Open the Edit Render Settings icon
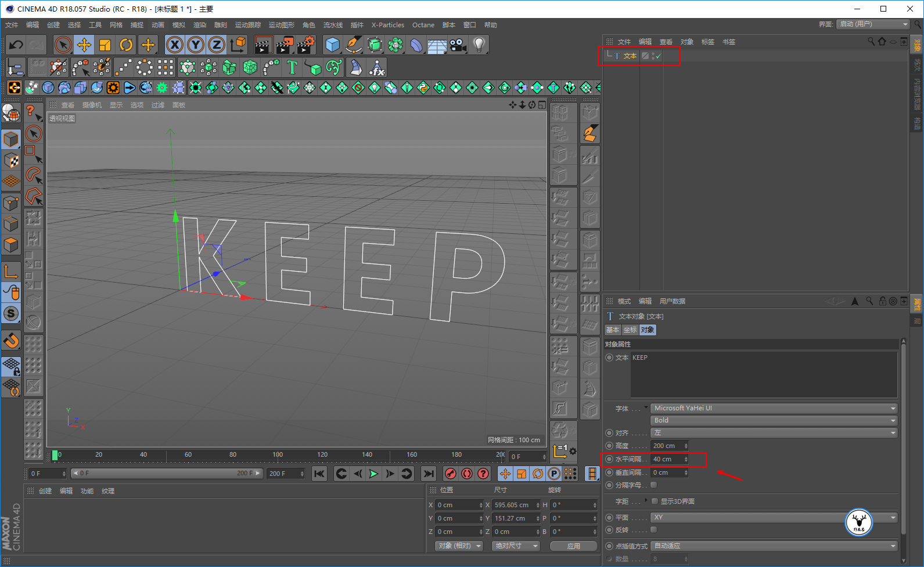 (305, 45)
